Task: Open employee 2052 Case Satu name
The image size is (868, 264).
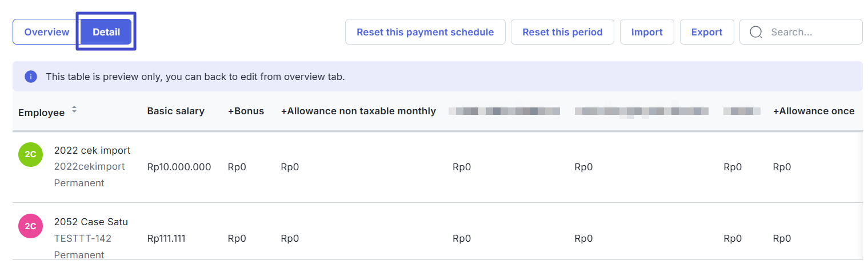Action: point(91,222)
